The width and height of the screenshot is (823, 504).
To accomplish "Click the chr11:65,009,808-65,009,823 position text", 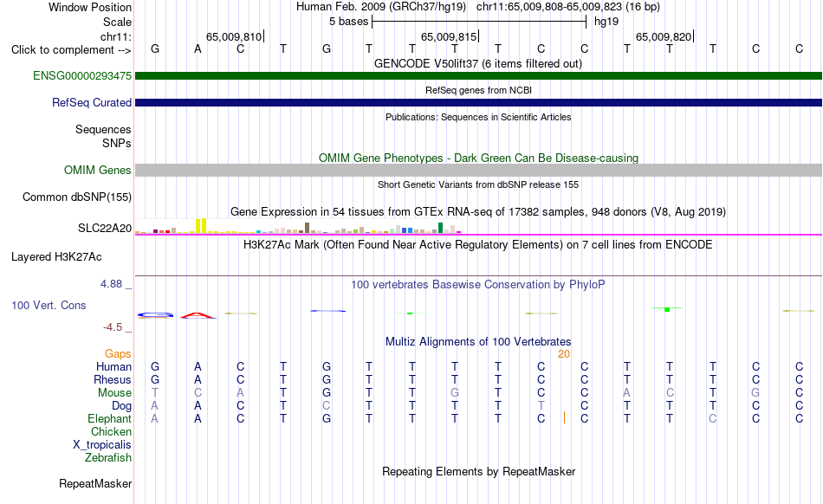I will (549, 7).
